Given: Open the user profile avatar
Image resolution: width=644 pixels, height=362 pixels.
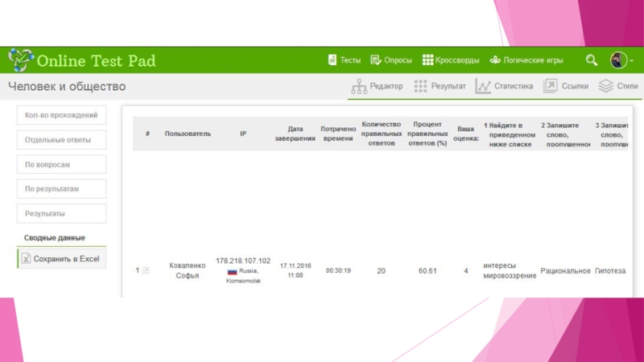Looking at the screenshot, I should click(x=618, y=60).
